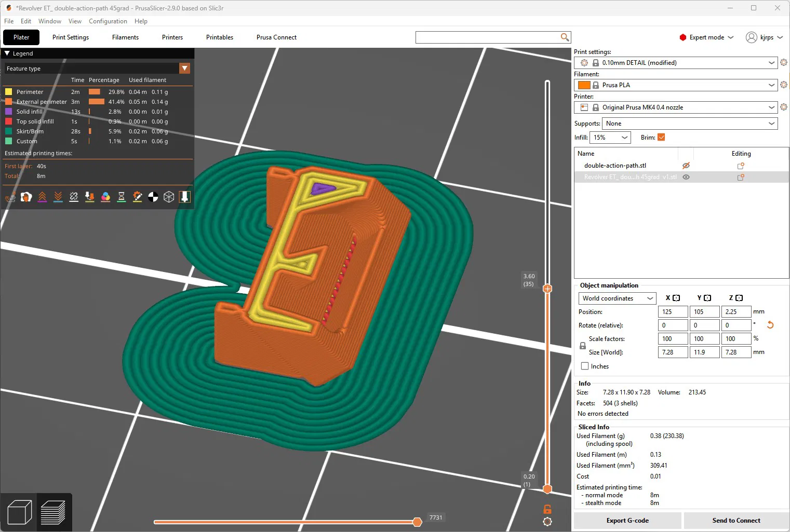
Task: Click the horizontal move slider handle
Action: click(x=417, y=522)
